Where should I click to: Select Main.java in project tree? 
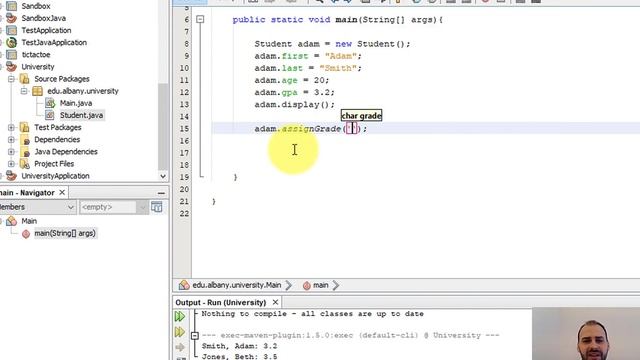click(x=76, y=103)
